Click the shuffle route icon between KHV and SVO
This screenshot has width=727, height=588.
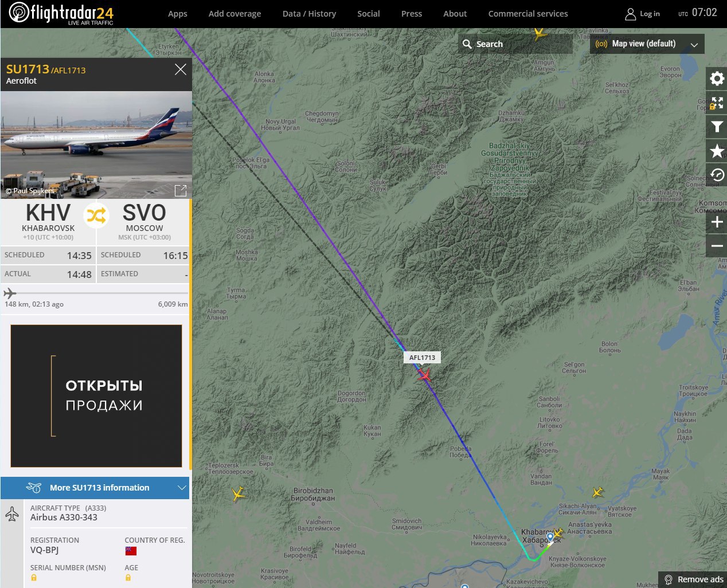coord(96,215)
